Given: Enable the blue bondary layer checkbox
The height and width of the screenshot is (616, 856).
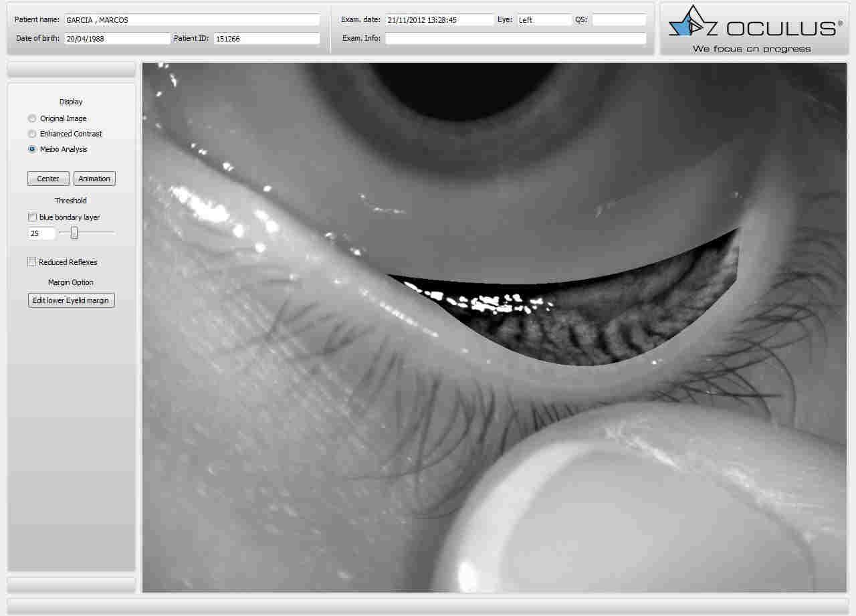Looking at the screenshot, I should coord(32,217).
